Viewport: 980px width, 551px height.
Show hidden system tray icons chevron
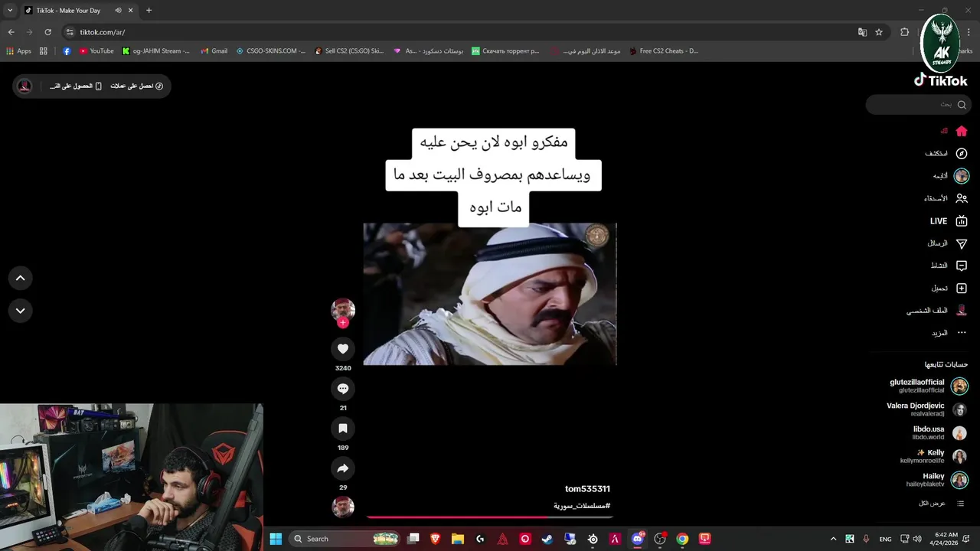(x=833, y=539)
